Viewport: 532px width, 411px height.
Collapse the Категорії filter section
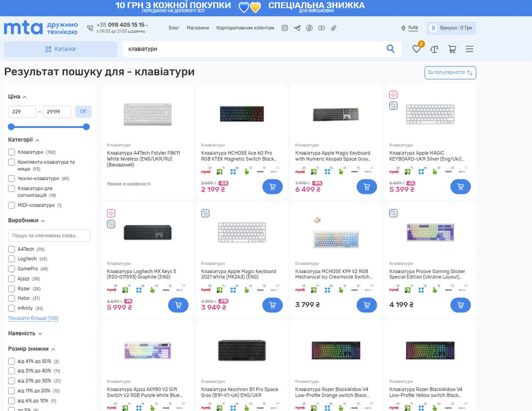click(x=24, y=139)
